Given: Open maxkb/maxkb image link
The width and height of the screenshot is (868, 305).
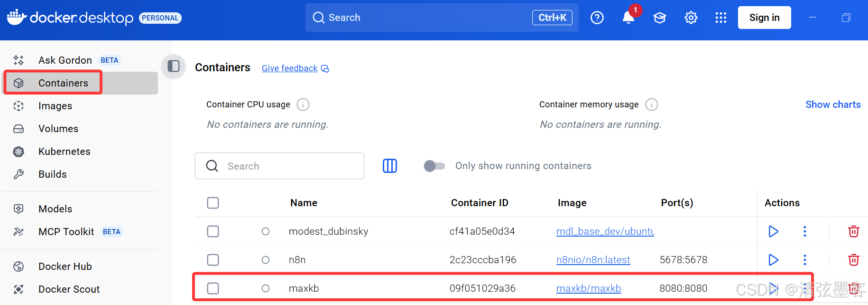Looking at the screenshot, I should 589,288.
